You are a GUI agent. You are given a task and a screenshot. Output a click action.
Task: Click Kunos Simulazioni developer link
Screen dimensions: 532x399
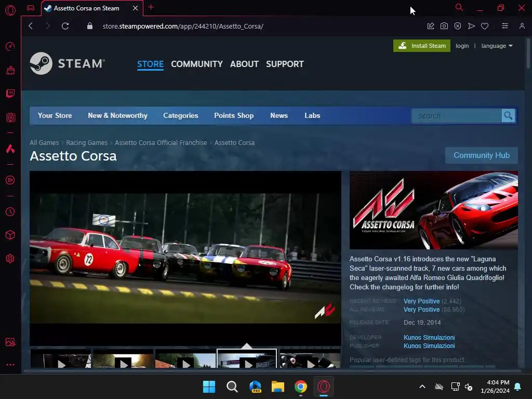(429, 338)
